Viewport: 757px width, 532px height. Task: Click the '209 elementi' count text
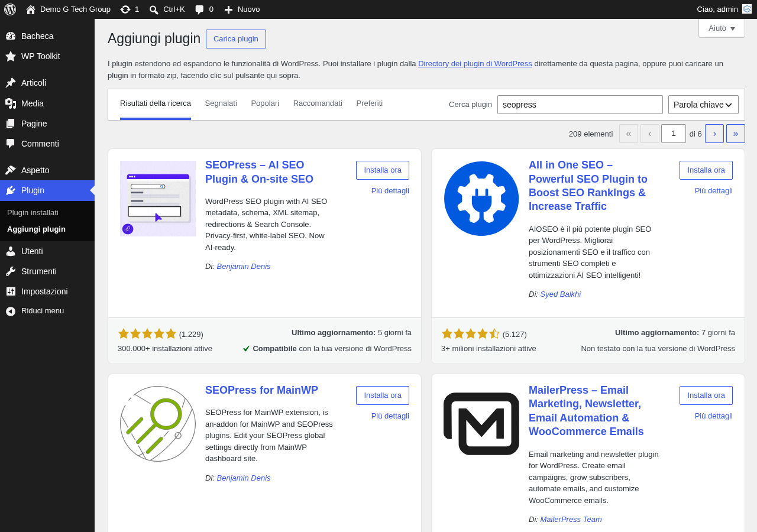click(x=591, y=134)
